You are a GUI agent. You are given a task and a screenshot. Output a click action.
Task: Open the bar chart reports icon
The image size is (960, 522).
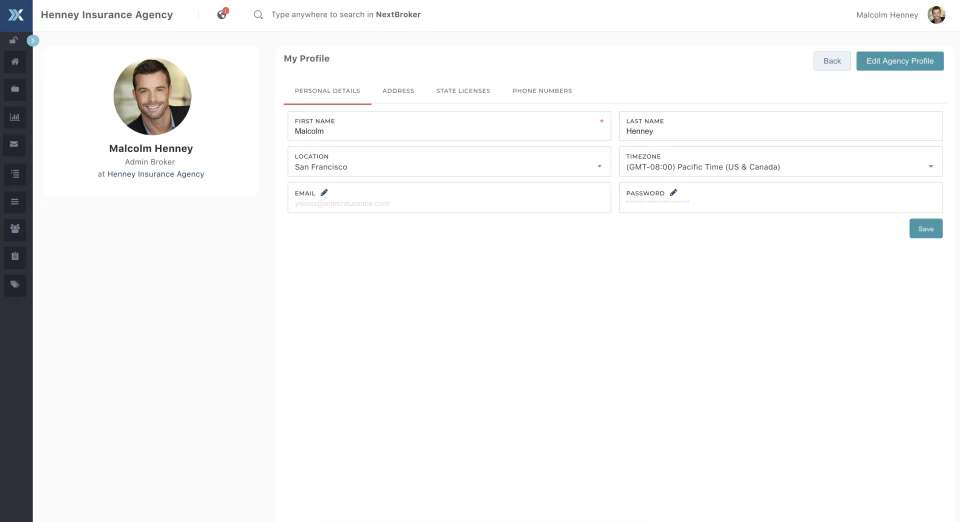click(15, 117)
